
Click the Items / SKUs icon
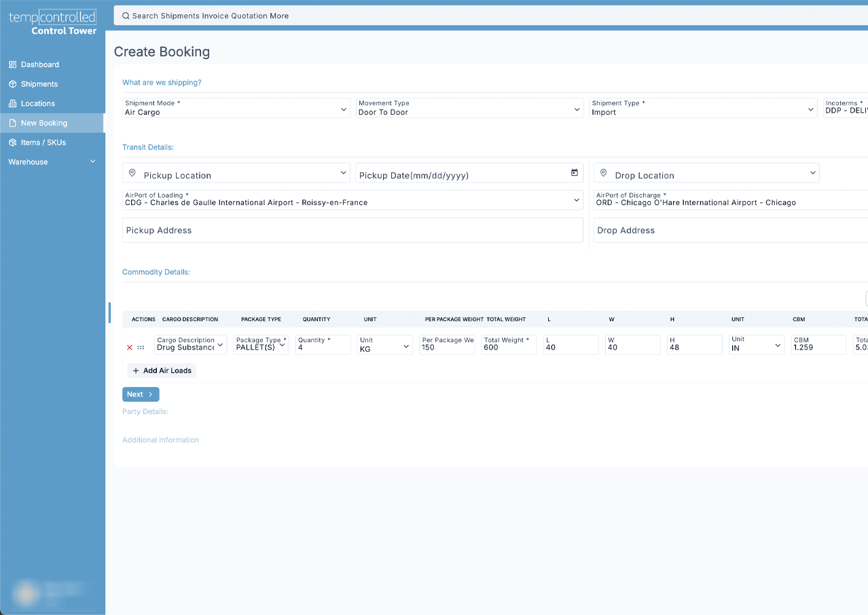point(12,143)
